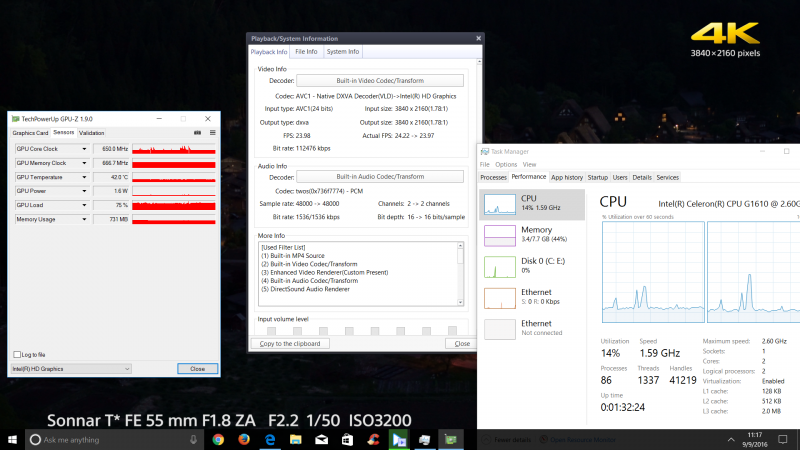Switch to GPU-Z taskbar icon
This screenshot has width=800, height=450.
(451, 440)
